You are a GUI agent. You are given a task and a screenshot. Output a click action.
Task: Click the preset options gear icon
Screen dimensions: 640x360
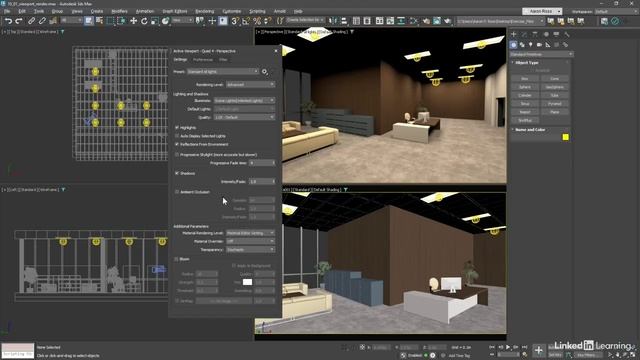click(x=265, y=72)
